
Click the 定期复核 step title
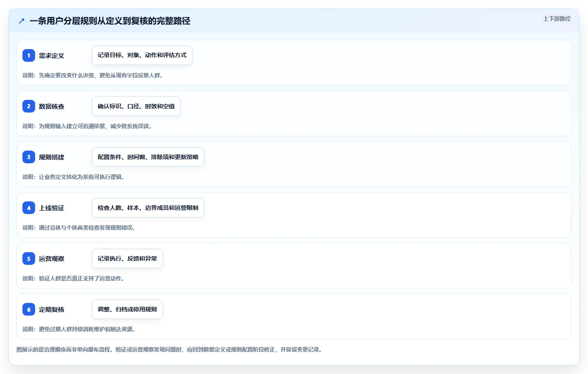(x=52, y=309)
